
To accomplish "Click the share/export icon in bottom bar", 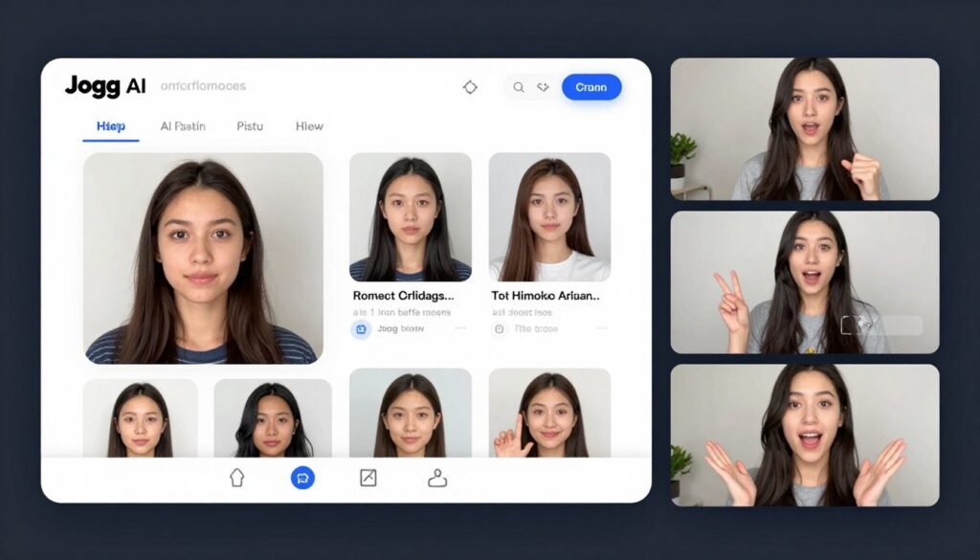I will [367, 477].
